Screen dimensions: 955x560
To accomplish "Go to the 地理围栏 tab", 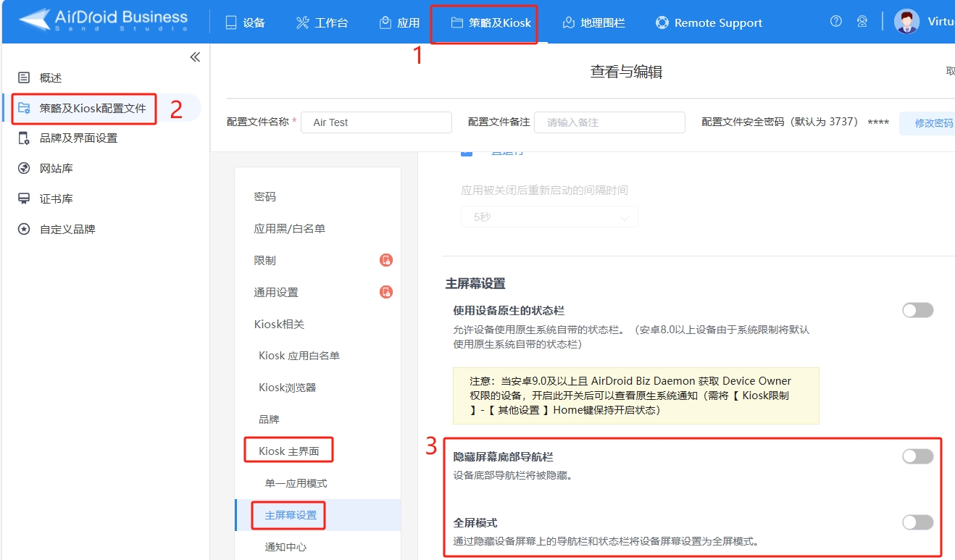I will (x=593, y=22).
